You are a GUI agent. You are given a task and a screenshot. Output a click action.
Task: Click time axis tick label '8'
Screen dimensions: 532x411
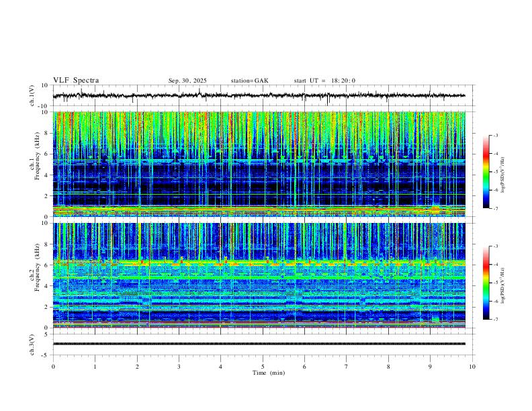388,367
